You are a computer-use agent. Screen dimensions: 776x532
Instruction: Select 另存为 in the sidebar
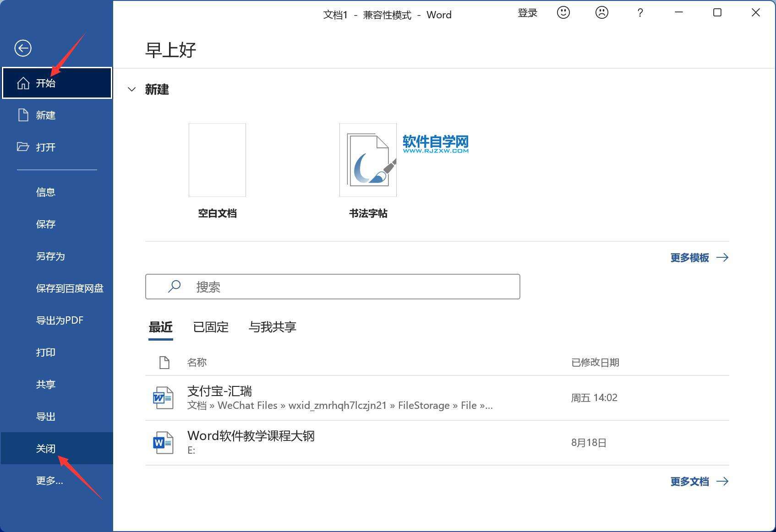click(x=57, y=256)
